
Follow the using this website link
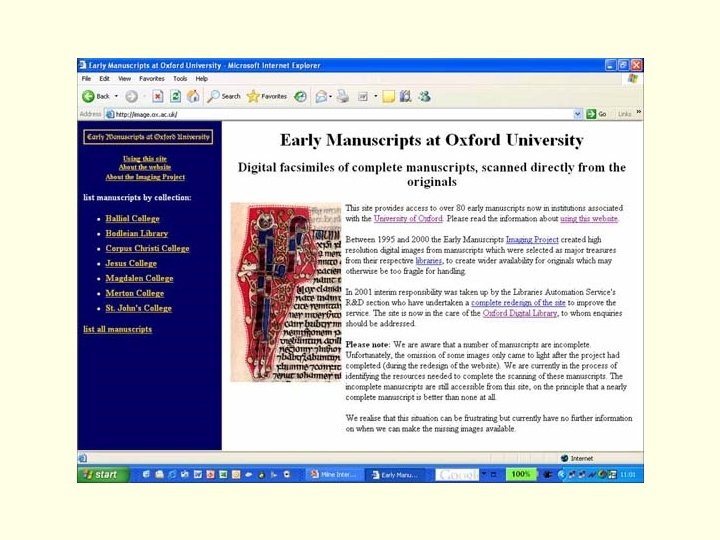click(589, 219)
